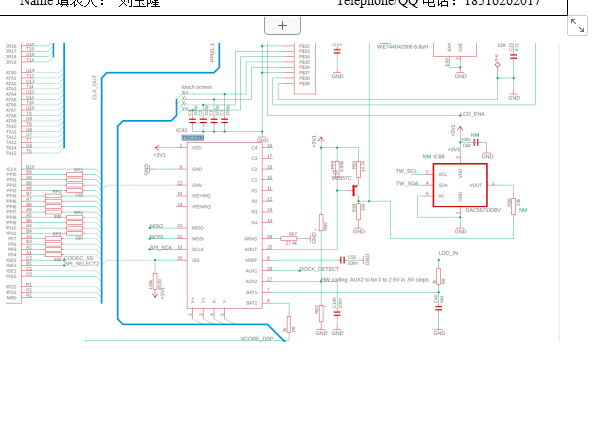
Task: Click the CODEC_SS net label
Action: coord(79,258)
